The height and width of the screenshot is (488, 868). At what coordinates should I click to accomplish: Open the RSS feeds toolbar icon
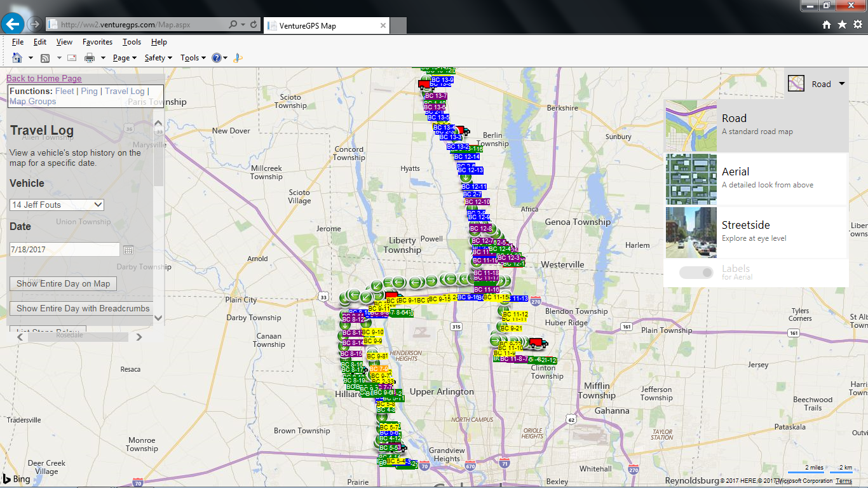click(x=45, y=58)
